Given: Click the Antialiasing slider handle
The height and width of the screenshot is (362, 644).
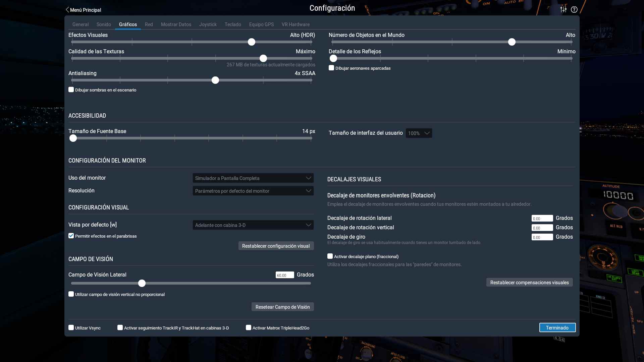Looking at the screenshot, I should point(215,80).
